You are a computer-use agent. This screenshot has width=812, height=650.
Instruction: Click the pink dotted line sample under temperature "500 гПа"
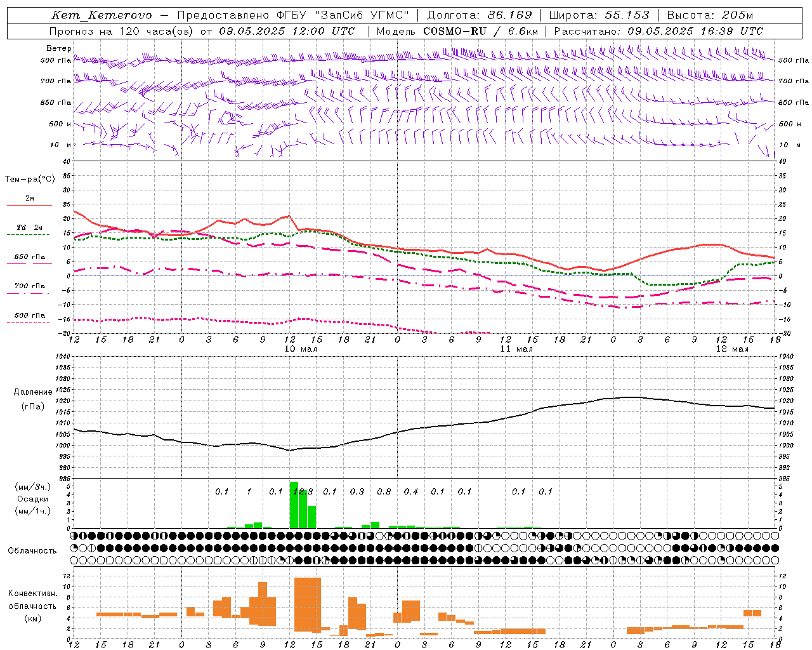coord(28,322)
